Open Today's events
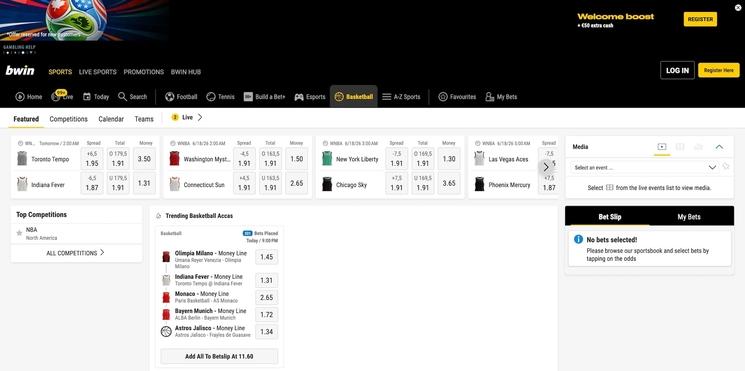Screen dimensions: 745x371 [96, 97]
